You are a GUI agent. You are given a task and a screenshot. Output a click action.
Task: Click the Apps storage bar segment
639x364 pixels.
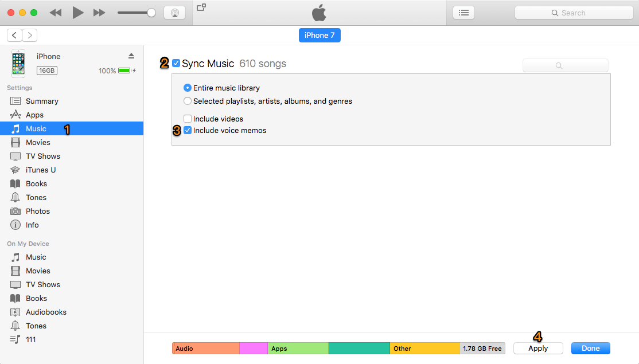point(298,349)
